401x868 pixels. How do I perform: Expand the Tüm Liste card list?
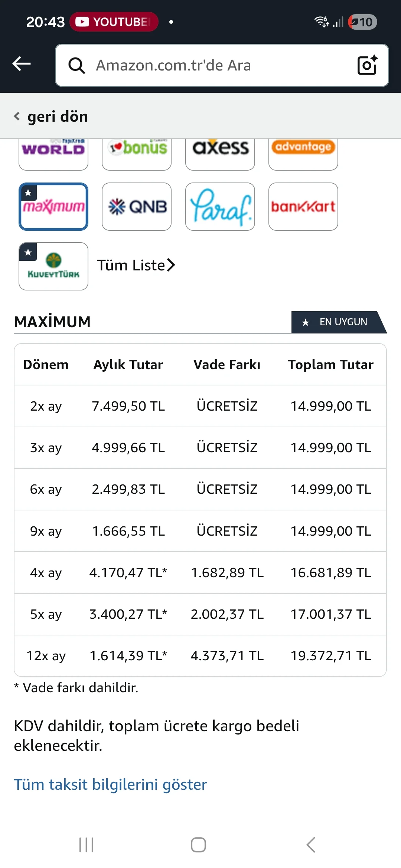point(136,265)
